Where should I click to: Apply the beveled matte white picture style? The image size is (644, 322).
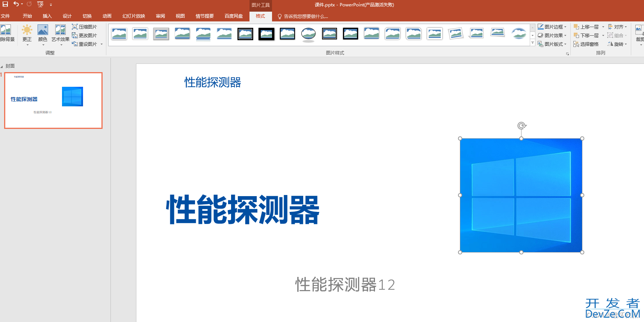pyautogui.click(x=140, y=34)
